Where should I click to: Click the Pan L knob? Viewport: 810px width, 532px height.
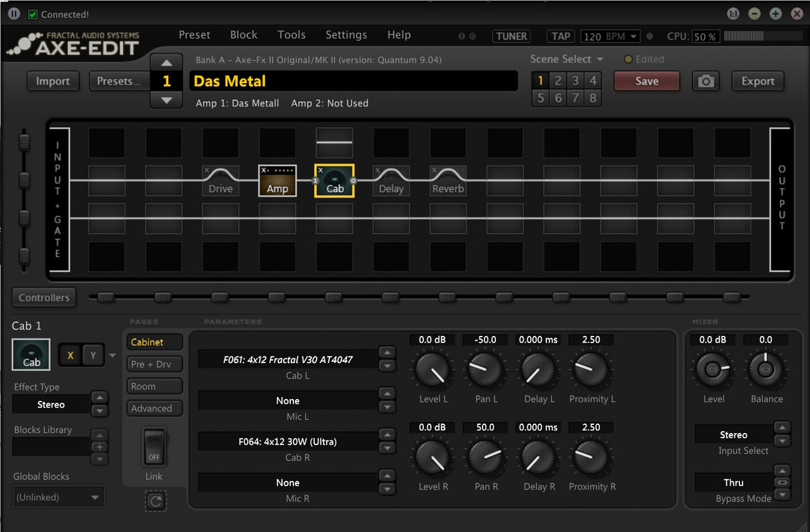(x=485, y=370)
